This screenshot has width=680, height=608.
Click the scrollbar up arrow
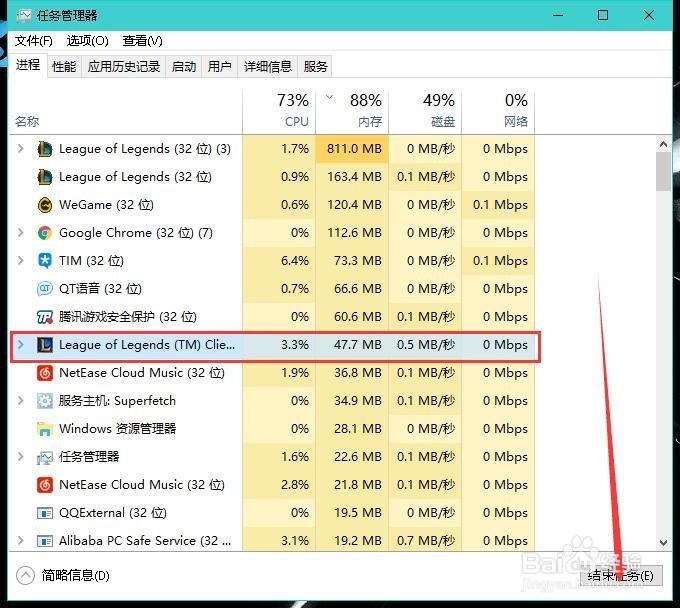pos(663,144)
